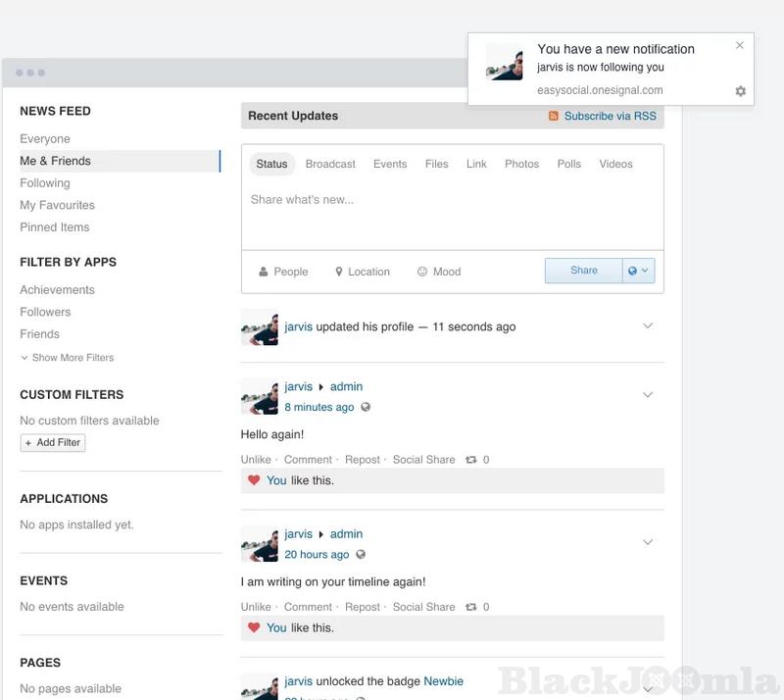The height and width of the screenshot is (700, 784).
Task: Dismiss the new notification popup
Action: tap(740, 45)
